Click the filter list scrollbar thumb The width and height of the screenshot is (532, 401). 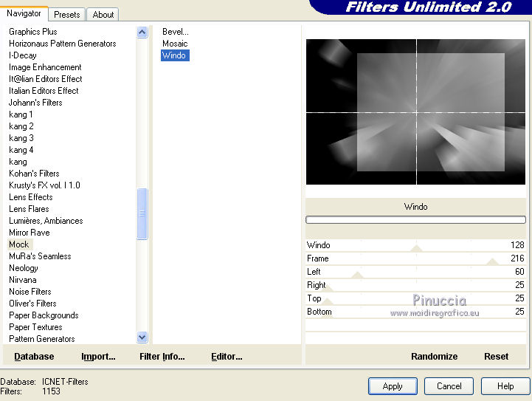(x=142, y=214)
